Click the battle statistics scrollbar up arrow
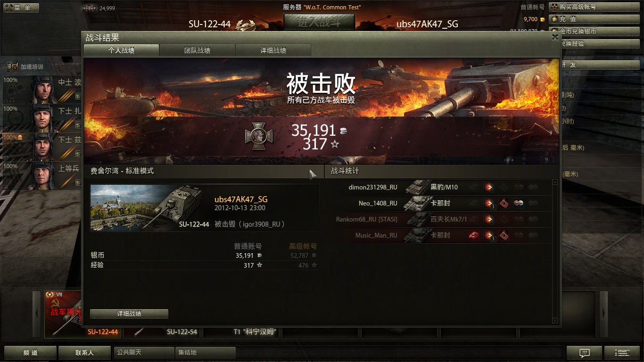The image size is (644, 362). (x=555, y=182)
